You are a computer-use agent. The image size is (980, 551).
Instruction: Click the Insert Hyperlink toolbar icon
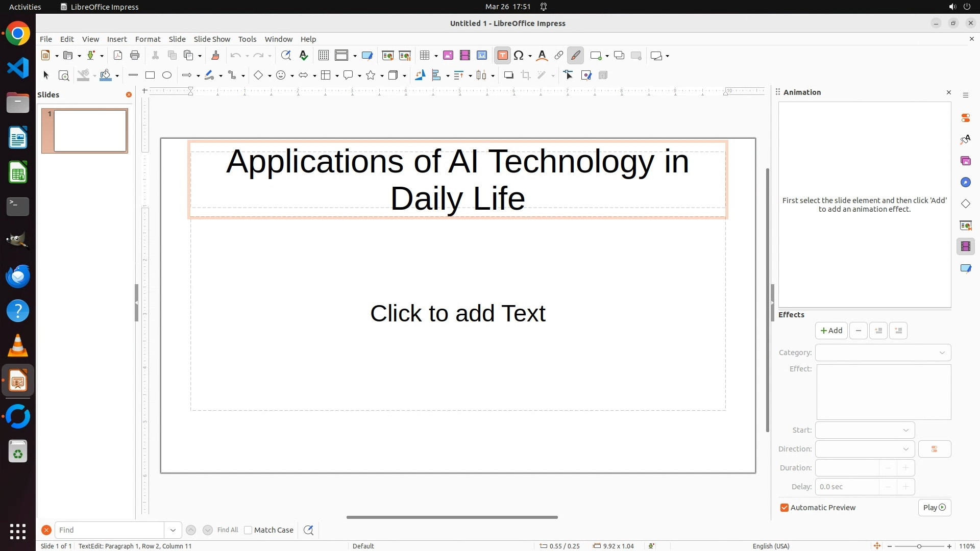(559, 56)
